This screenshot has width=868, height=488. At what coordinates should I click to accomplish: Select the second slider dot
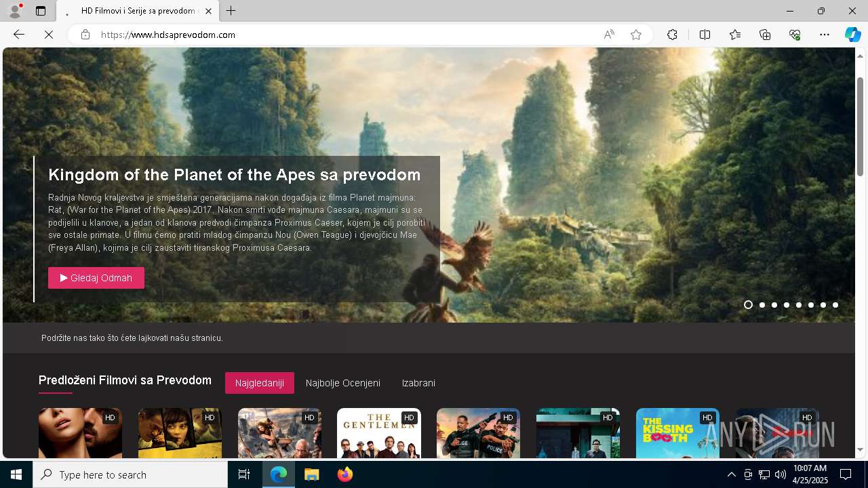click(762, 305)
